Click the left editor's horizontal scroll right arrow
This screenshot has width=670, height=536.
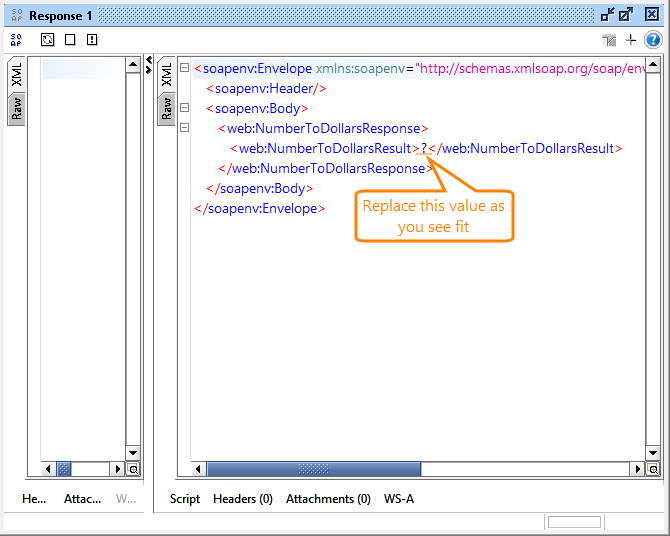pyautogui.click(x=117, y=469)
